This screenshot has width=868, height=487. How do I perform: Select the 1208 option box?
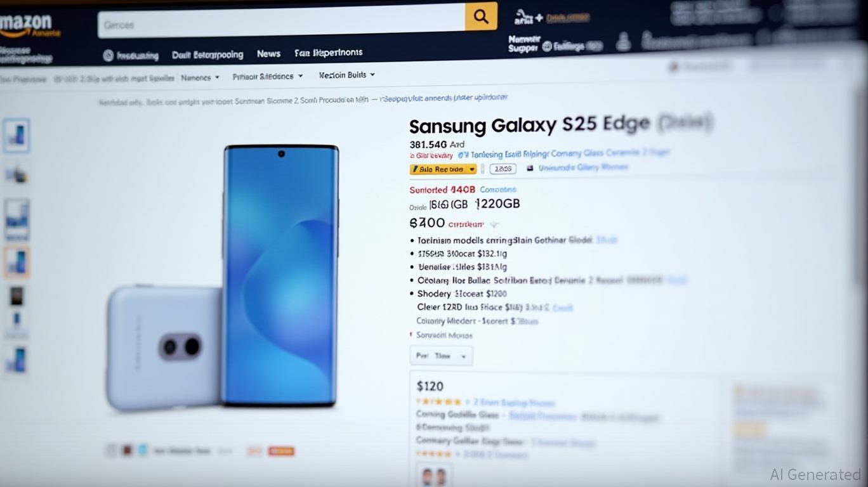point(503,169)
